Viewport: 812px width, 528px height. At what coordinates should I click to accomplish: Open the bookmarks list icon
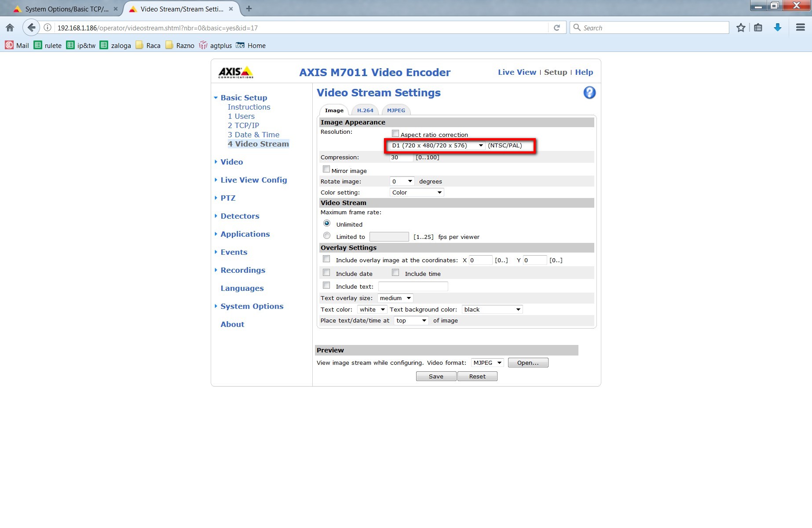pyautogui.click(x=758, y=28)
